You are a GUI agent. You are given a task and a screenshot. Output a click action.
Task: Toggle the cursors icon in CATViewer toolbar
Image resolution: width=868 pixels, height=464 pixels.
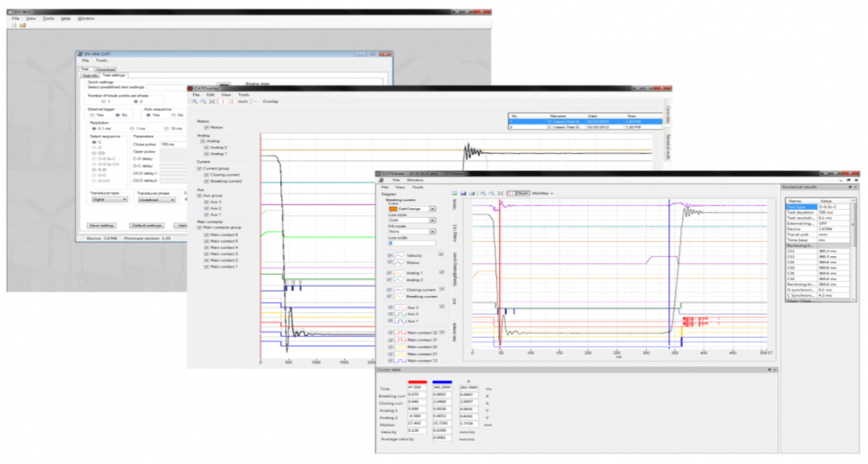pyautogui.click(x=511, y=193)
